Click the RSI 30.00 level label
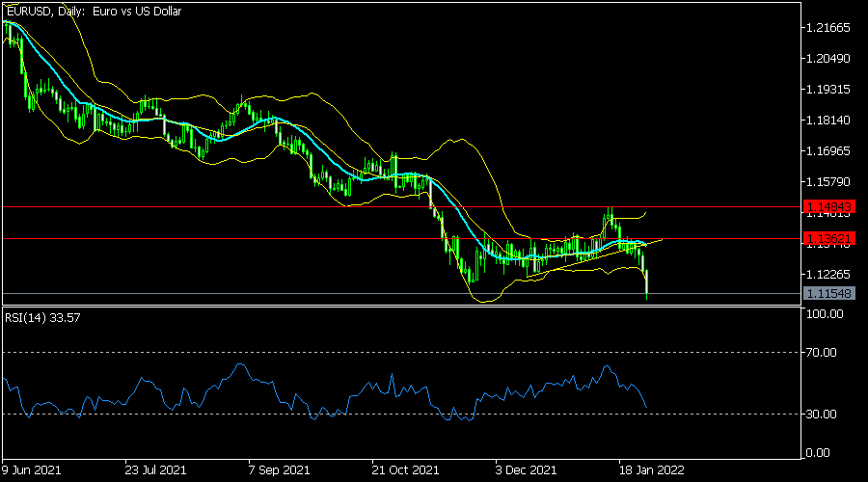This screenshot has width=868, height=482. [x=821, y=414]
